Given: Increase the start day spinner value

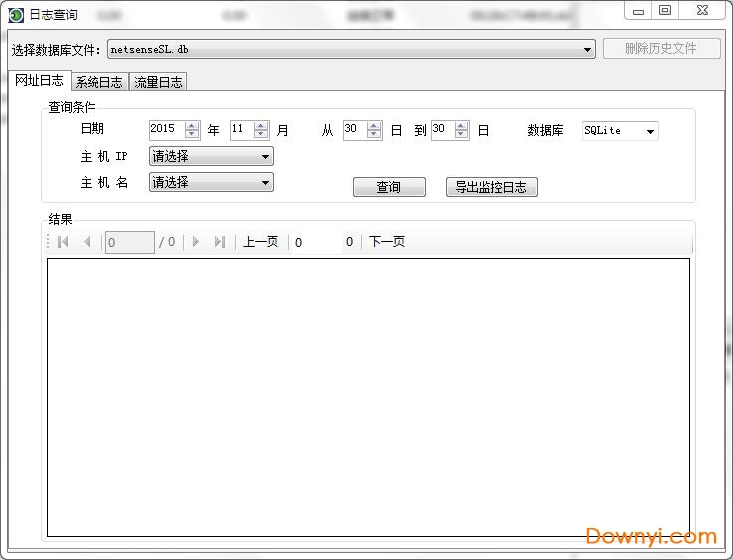Looking at the screenshot, I should [x=374, y=126].
